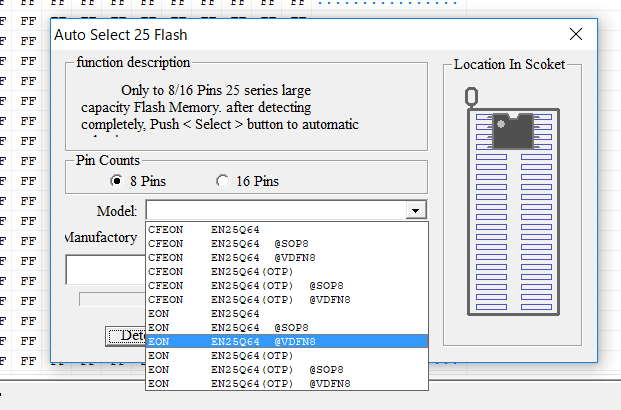Pick EON EN25Q64 @SOP8 entry
The width and height of the screenshot is (621, 410).
(287, 328)
